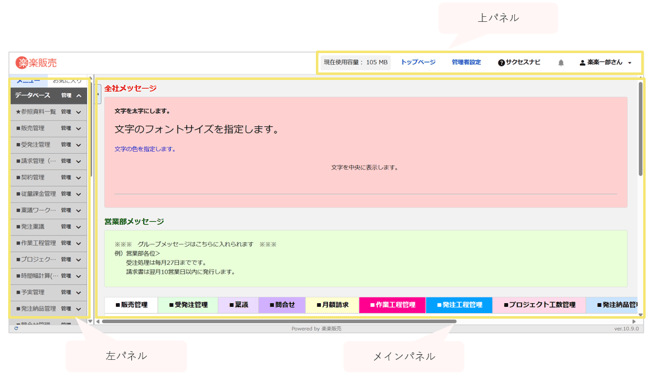
Task: Click 管理 in the データベース header
Action: point(66,96)
